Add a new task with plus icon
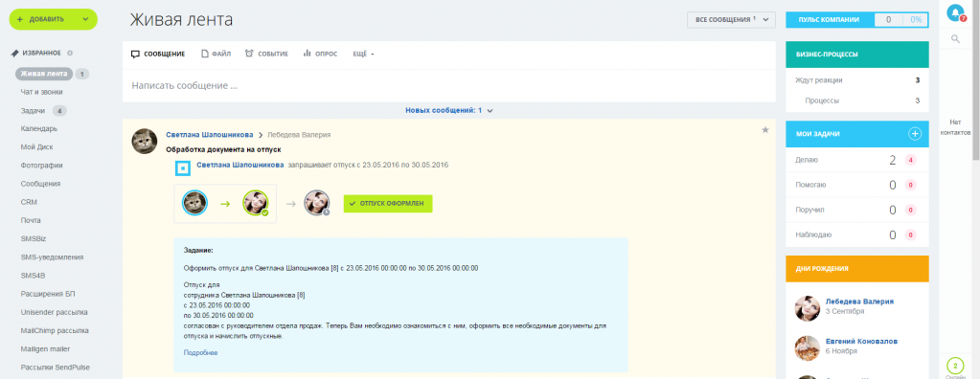The width and height of the screenshot is (980, 379). (914, 134)
